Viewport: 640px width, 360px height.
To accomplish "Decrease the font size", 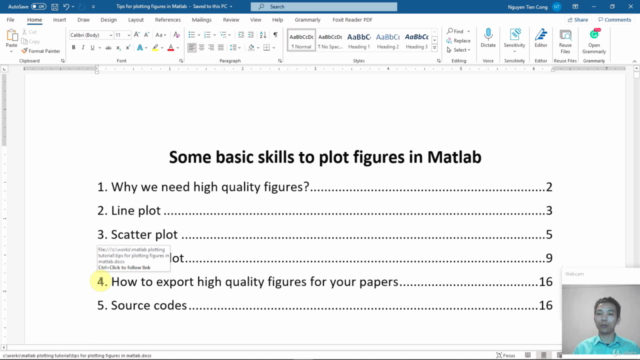I will tap(146, 35).
